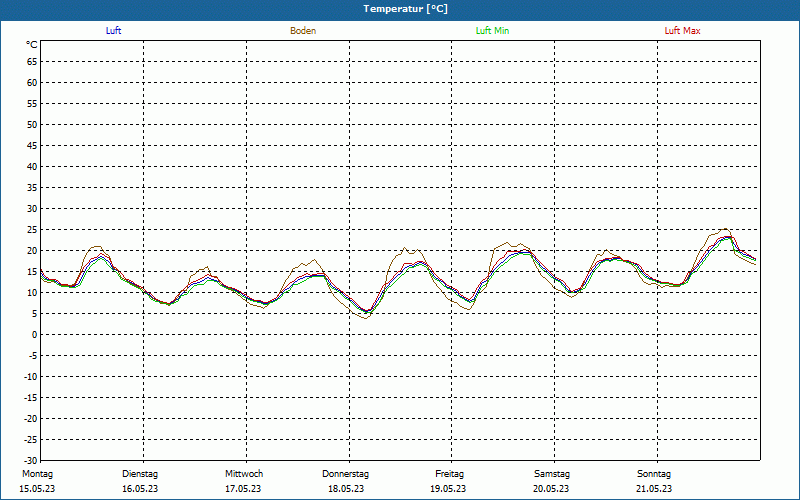Click the Dienstag day label

click(x=140, y=474)
